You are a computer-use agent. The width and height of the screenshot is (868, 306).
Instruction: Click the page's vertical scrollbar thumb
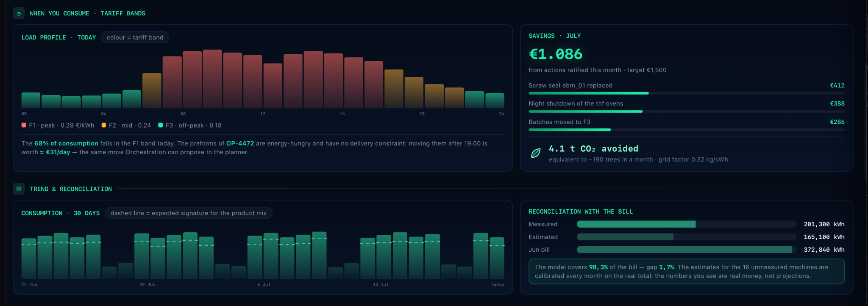tap(865, 122)
